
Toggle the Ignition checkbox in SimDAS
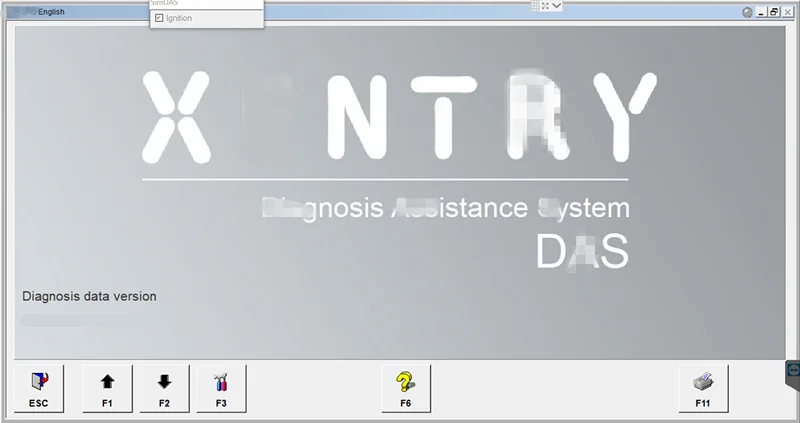pyautogui.click(x=159, y=18)
